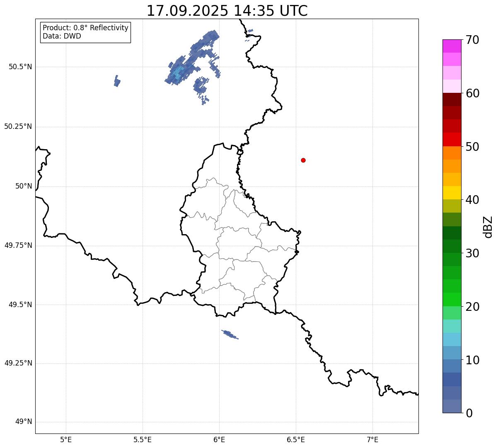498x448 pixels.
Task: Click the "49.75°N" latitude label
Action: point(18,245)
